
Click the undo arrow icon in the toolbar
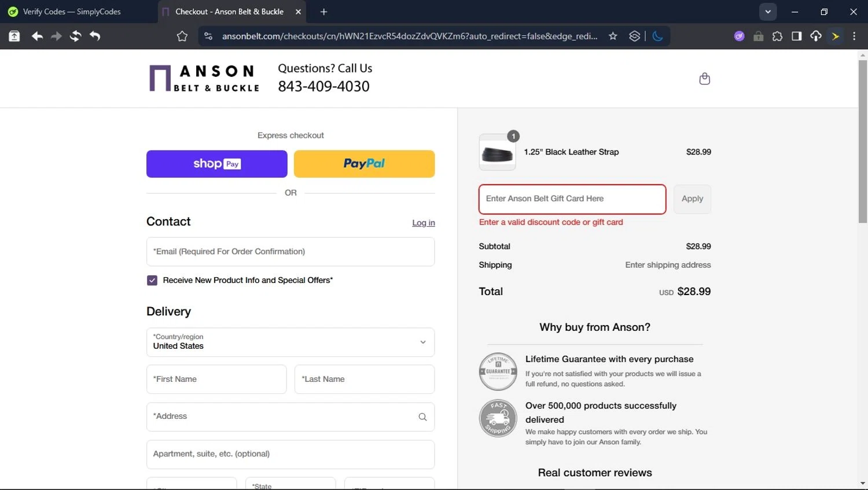click(x=95, y=36)
